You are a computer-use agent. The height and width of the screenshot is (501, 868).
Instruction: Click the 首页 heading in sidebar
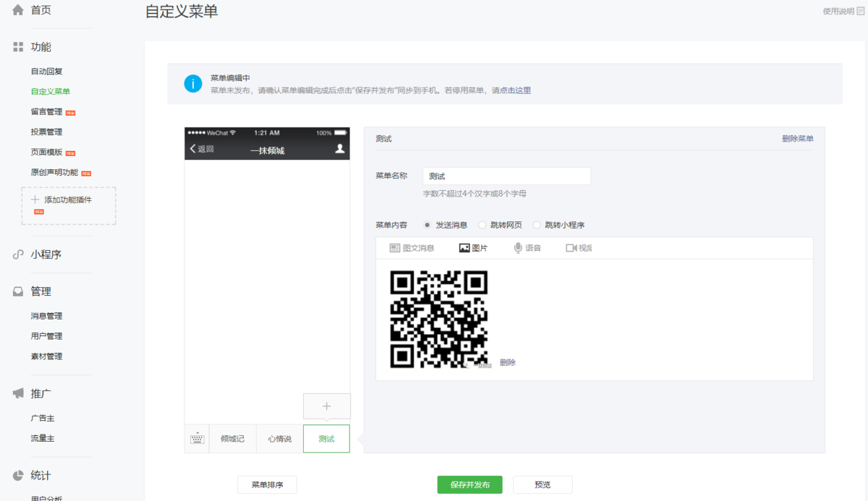(41, 10)
